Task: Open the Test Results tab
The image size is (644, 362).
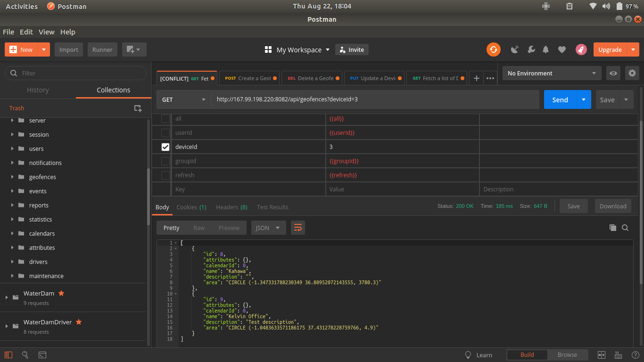Action: point(272,207)
